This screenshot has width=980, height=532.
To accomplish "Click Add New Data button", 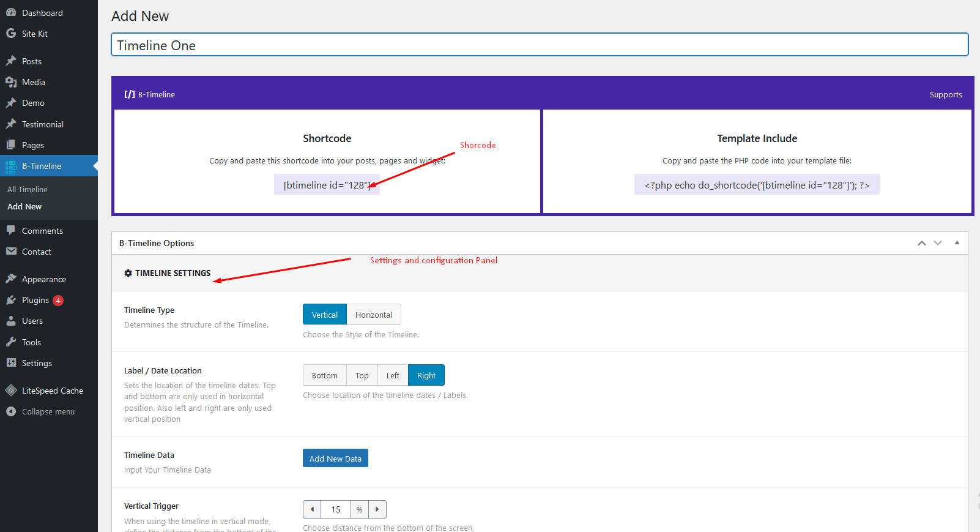I will [x=335, y=458].
